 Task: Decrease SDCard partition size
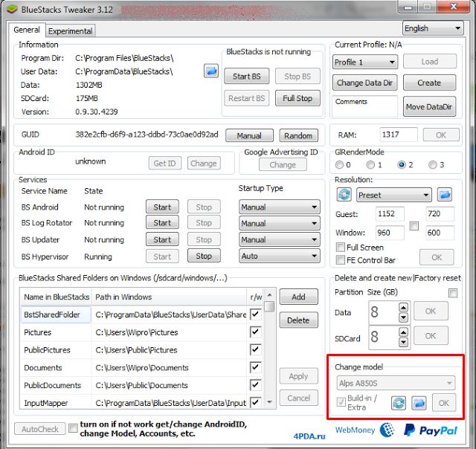coord(403,342)
